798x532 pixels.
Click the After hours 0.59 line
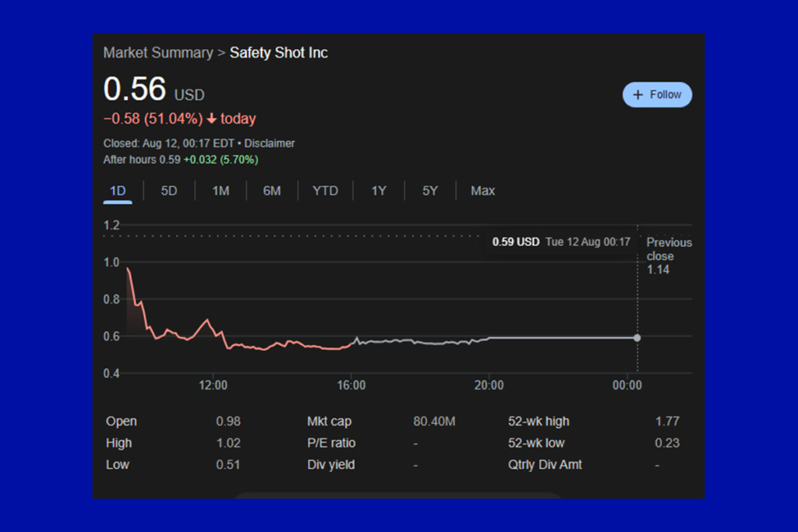(x=181, y=160)
